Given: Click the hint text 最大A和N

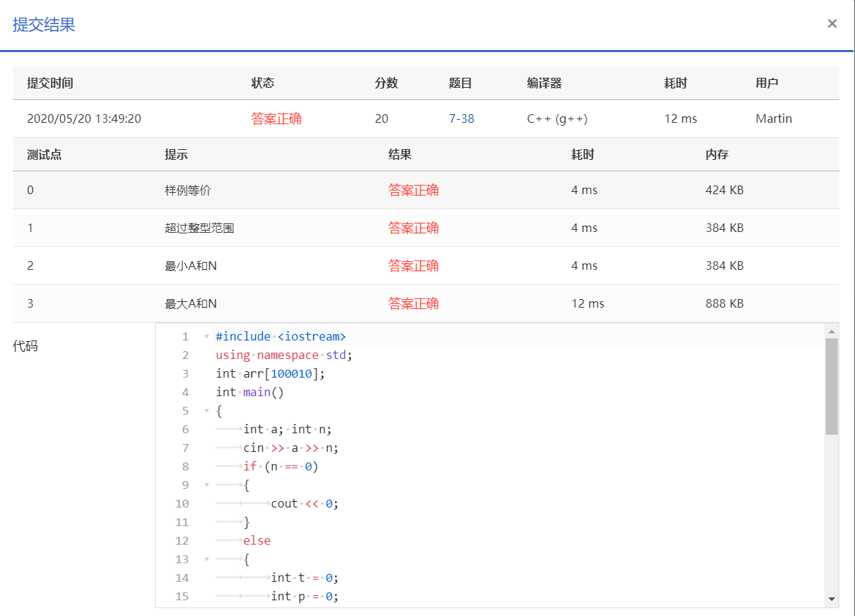Looking at the screenshot, I should pos(190,303).
